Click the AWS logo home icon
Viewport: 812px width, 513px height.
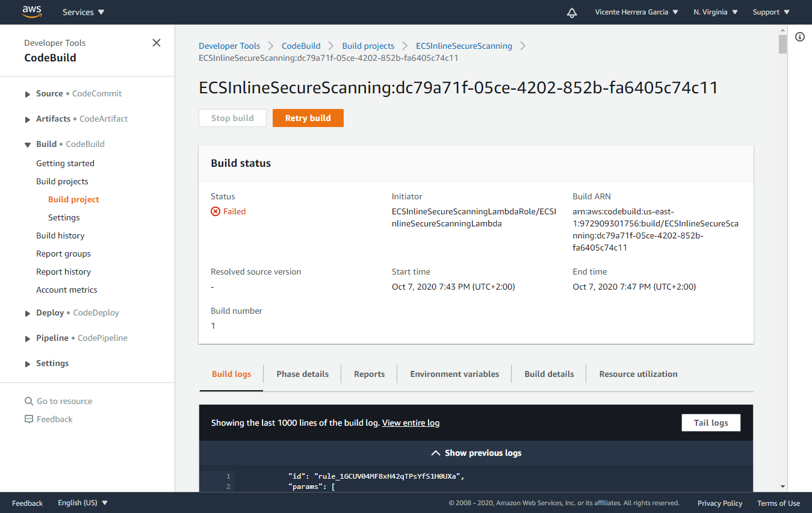(32, 11)
